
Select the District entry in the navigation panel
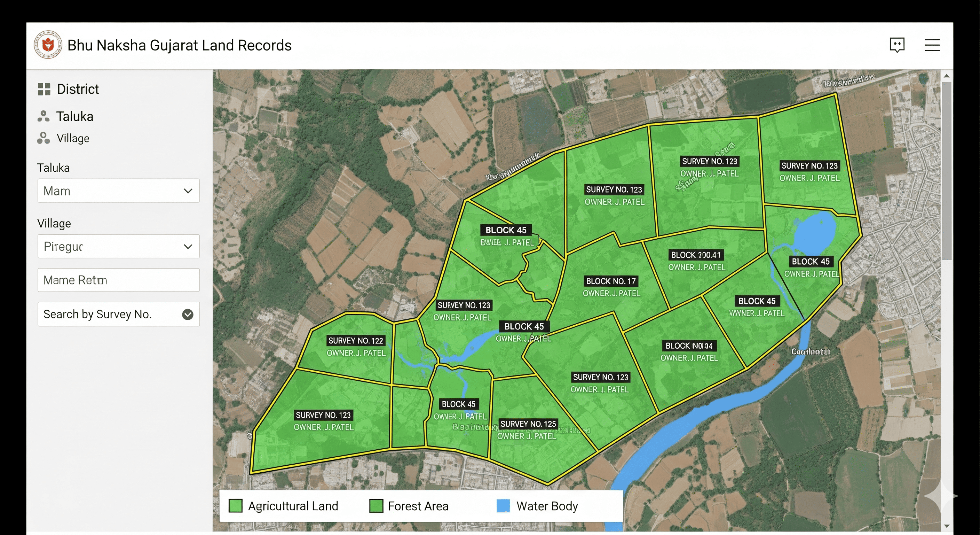(78, 89)
